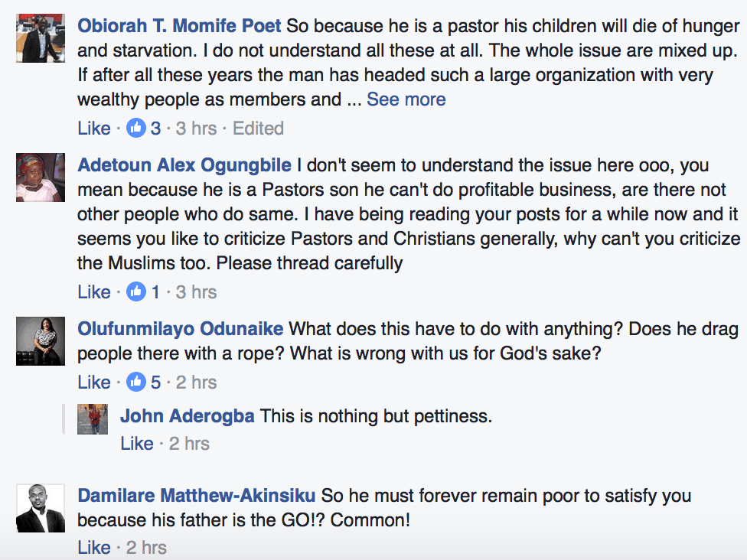The width and height of the screenshot is (747, 560).
Task: Like Obiorah T. Momife Poet's comment
Action: 94,129
